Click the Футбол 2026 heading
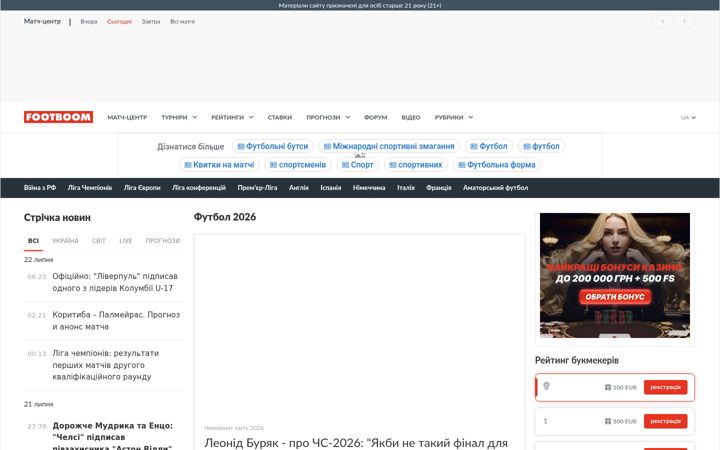The image size is (720, 450). point(225,217)
